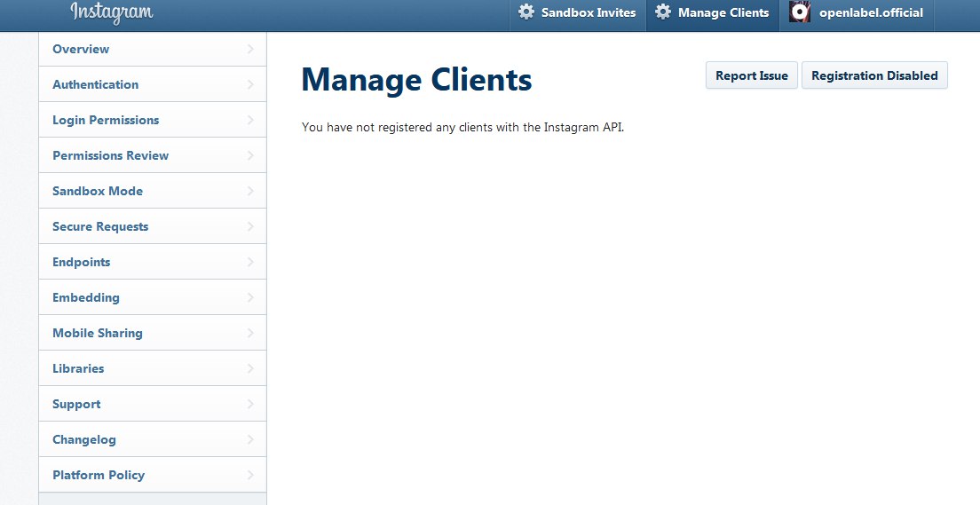Click the chevron on Platform Policy row
The height and width of the screenshot is (505, 980).
(x=250, y=475)
